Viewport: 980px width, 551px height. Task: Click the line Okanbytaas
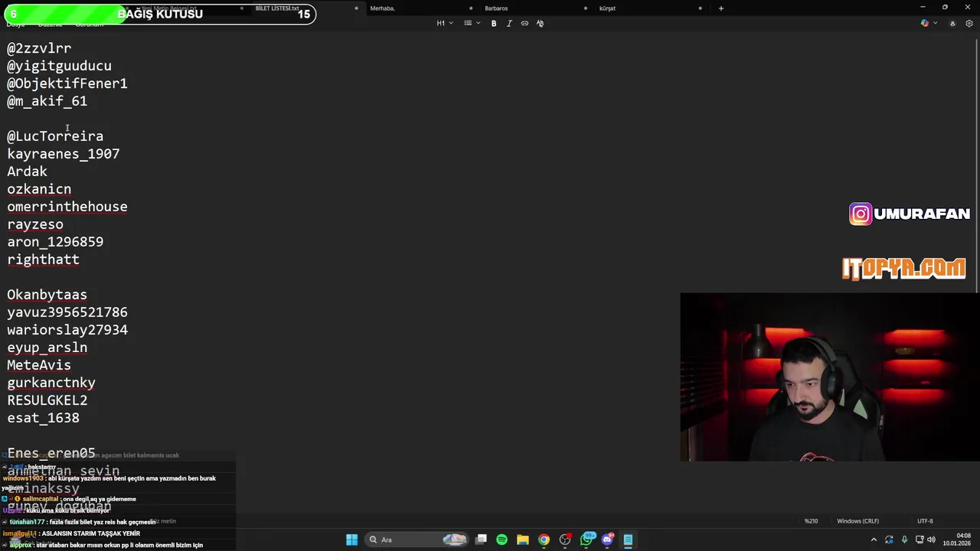47,295
